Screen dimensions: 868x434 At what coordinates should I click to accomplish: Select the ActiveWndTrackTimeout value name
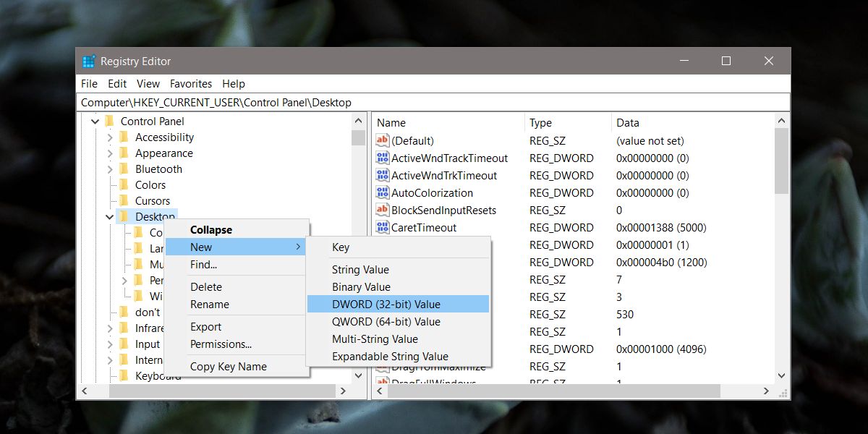pos(449,158)
